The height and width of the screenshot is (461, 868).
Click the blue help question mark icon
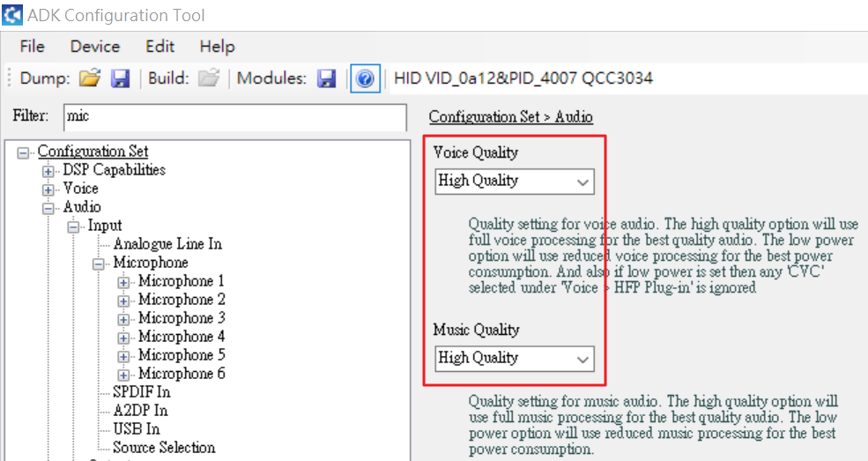click(x=365, y=78)
